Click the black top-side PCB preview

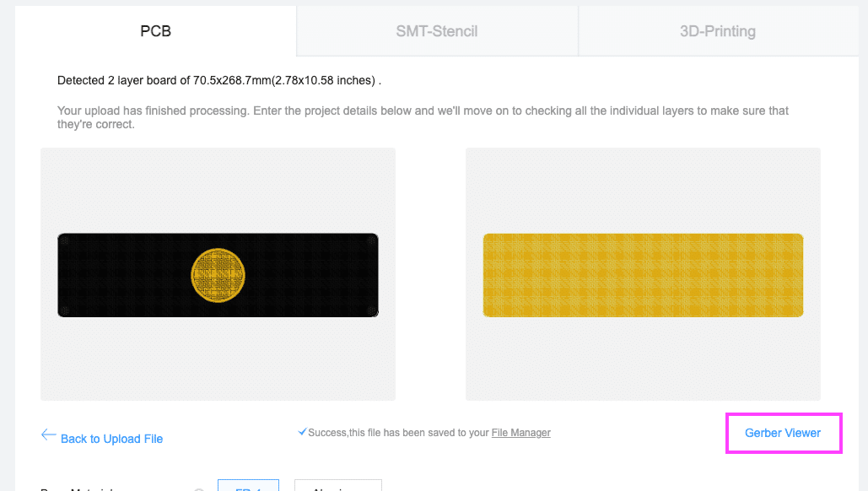[x=218, y=275]
